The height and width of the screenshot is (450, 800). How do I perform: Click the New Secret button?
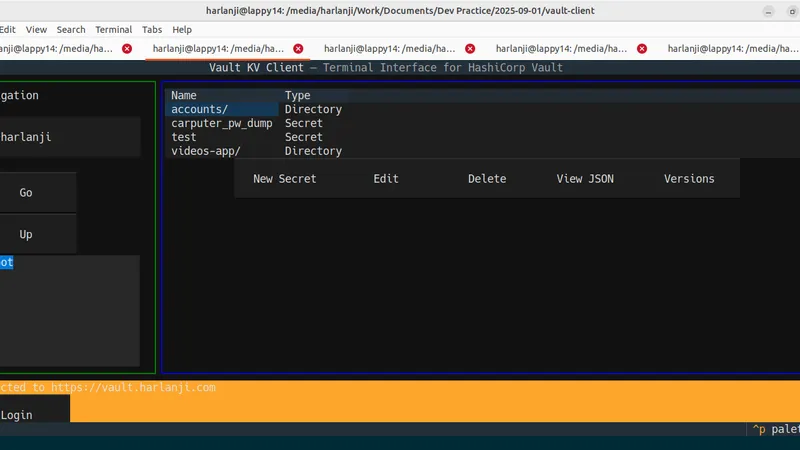(284, 179)
